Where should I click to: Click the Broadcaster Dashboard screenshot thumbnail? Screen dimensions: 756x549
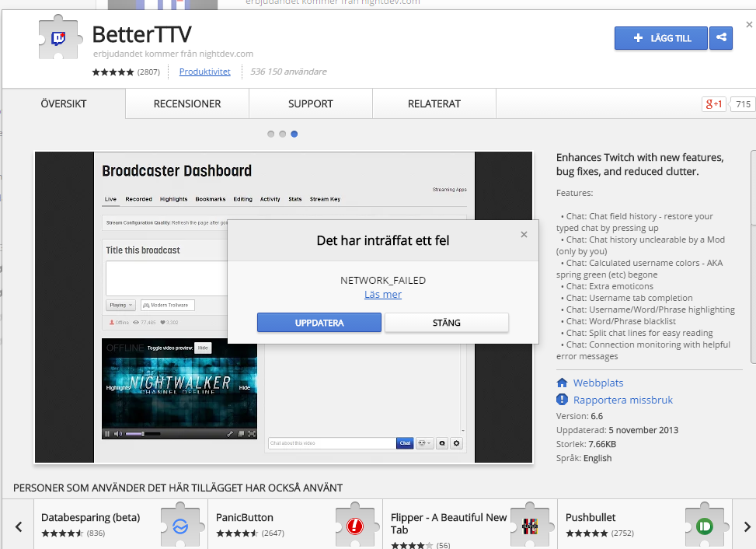coord(284,307)
